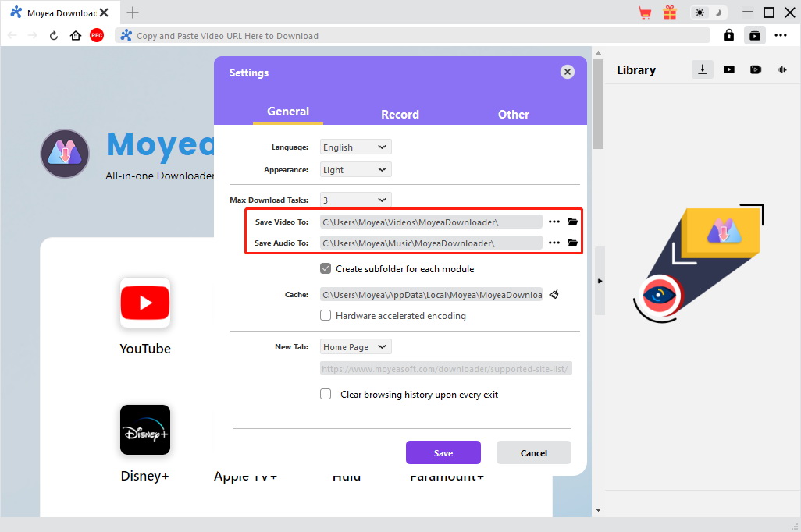Show audio in the Library panel
The width and height of the screenshot is (801, 532).
coord(782,69)
